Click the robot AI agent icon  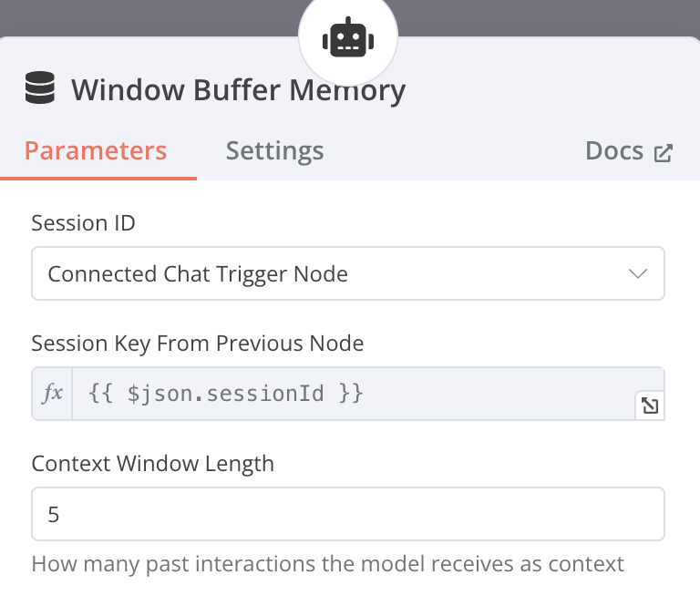[348, 38]
